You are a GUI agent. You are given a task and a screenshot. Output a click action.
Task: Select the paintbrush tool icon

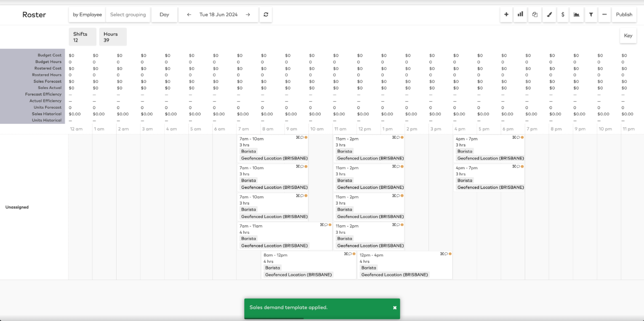click(549, 14)
